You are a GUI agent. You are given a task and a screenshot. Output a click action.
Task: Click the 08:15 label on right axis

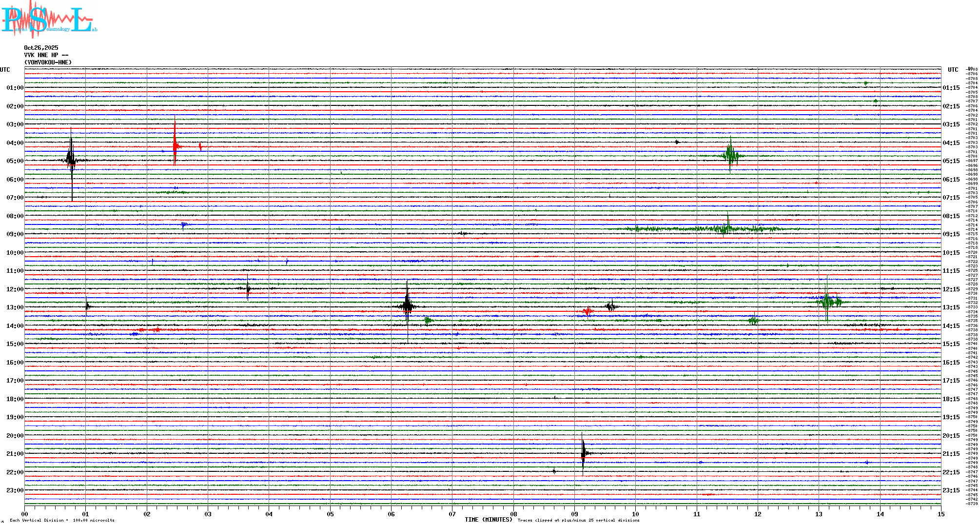pos(951,216)
